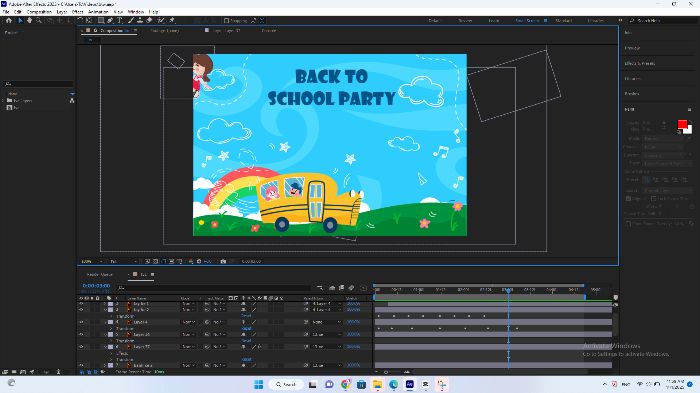This screenshot has width=700, height=393.
Task: Switch to the Default workspace
Action: (x=434, y=21)
